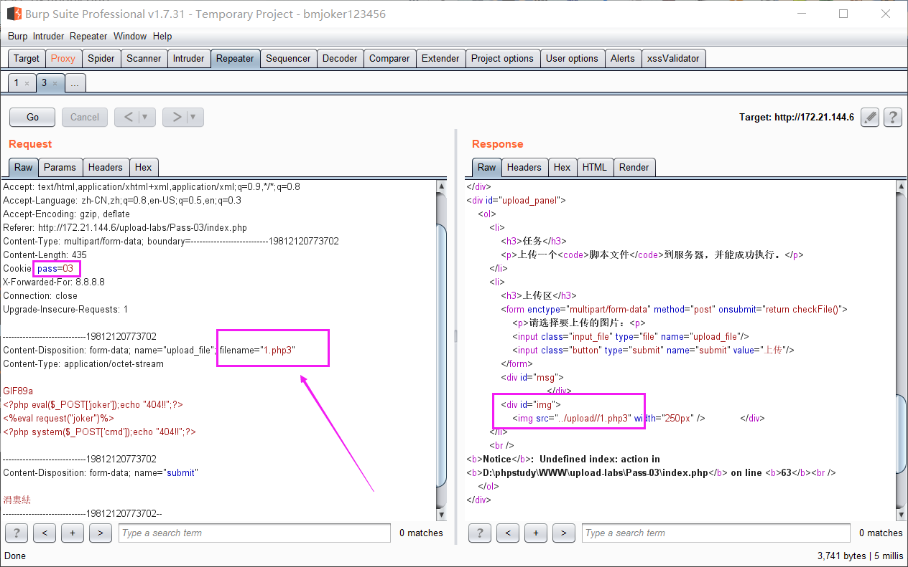Switch to the Spider tab
Screen dimensions: 908x567
101,58
